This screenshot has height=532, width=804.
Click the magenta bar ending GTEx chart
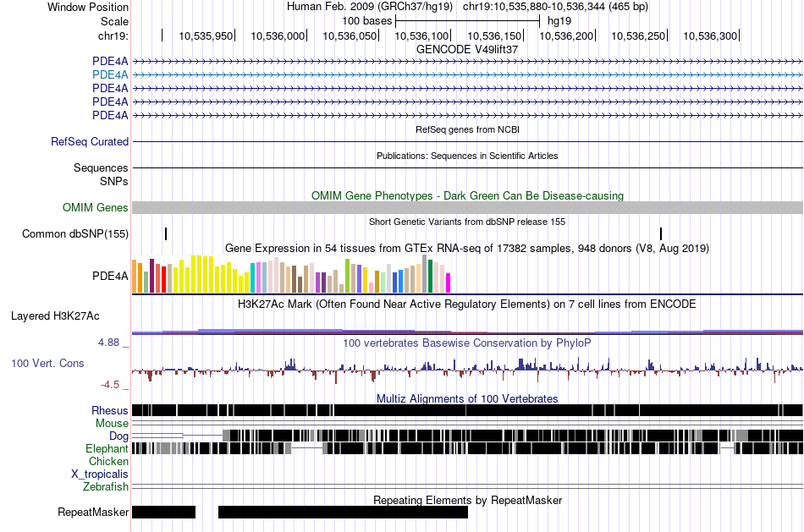coord(449,282)
